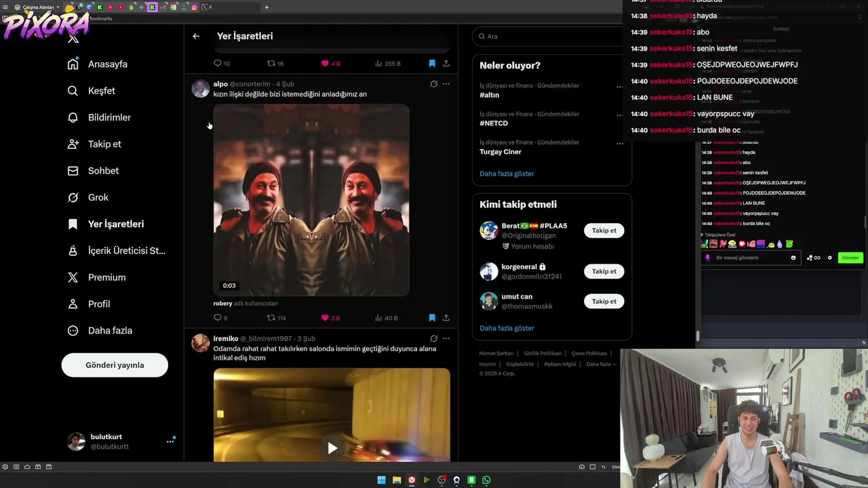868x488 pixels.
Task: Click Daha fazla göster under Kimi takip etmeli
Action: click(507, 328)
